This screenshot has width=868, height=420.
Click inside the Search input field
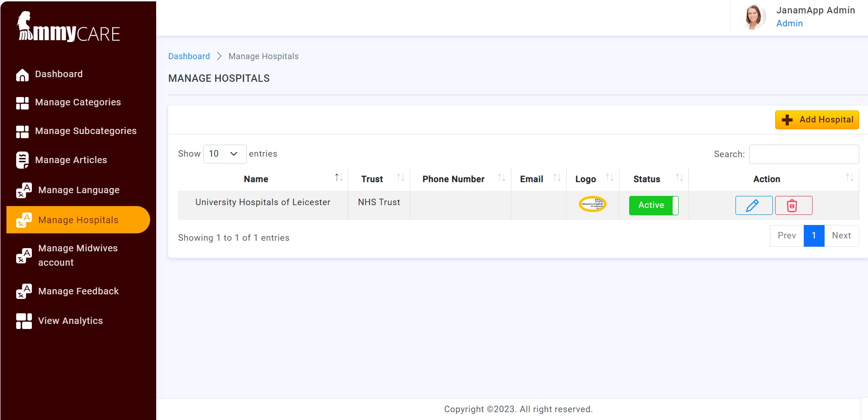point(804,154)
